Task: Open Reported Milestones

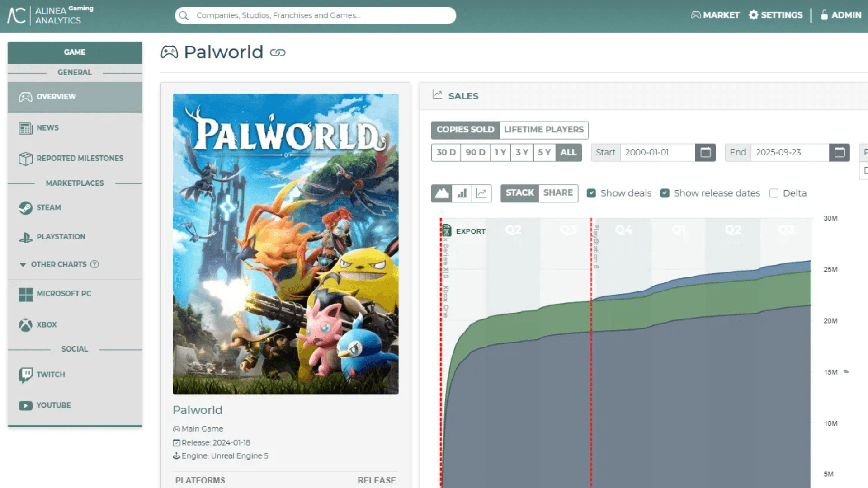Action: pos(80,158)
